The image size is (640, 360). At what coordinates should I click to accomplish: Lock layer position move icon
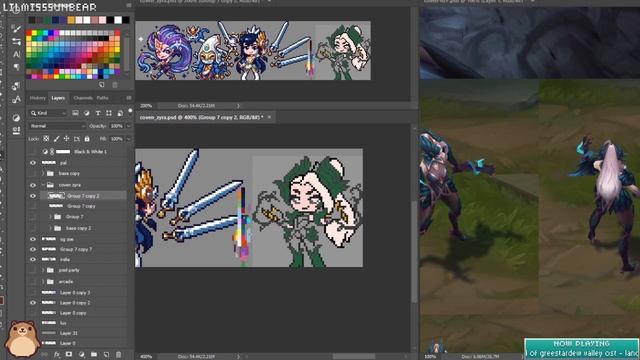tap(67, 139)
